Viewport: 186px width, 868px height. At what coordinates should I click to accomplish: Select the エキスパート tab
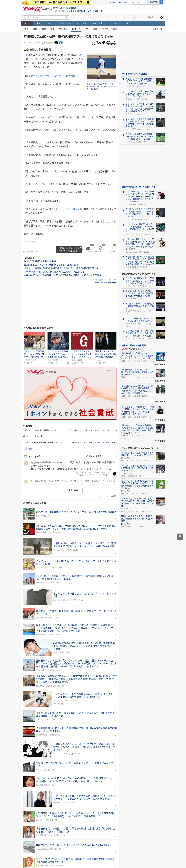pyautogui.click(x=64, y=23)
